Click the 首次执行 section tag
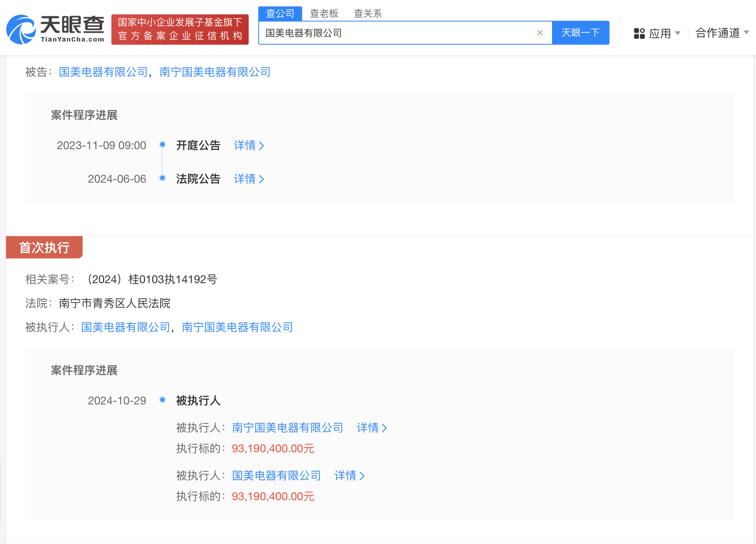The height and width of the screenshot is (544, 756). (44, 247)
